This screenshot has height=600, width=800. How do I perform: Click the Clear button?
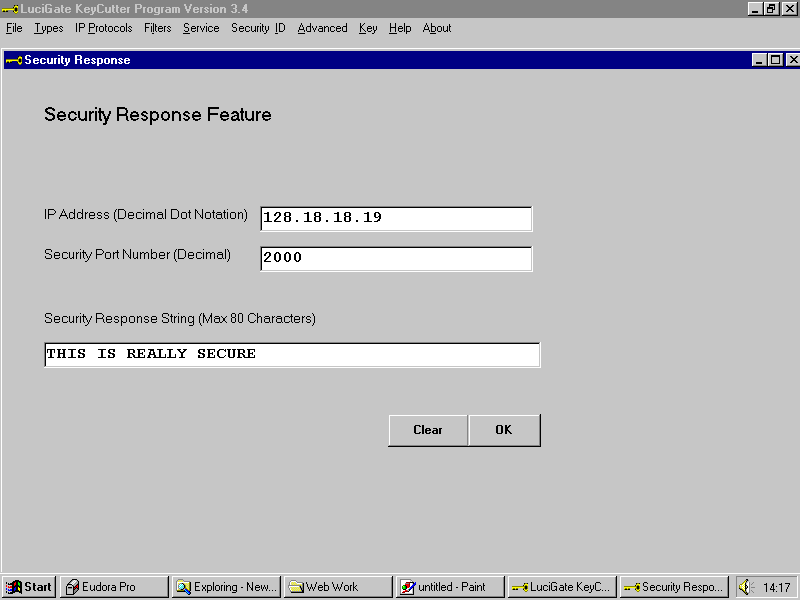coord(428,430)
